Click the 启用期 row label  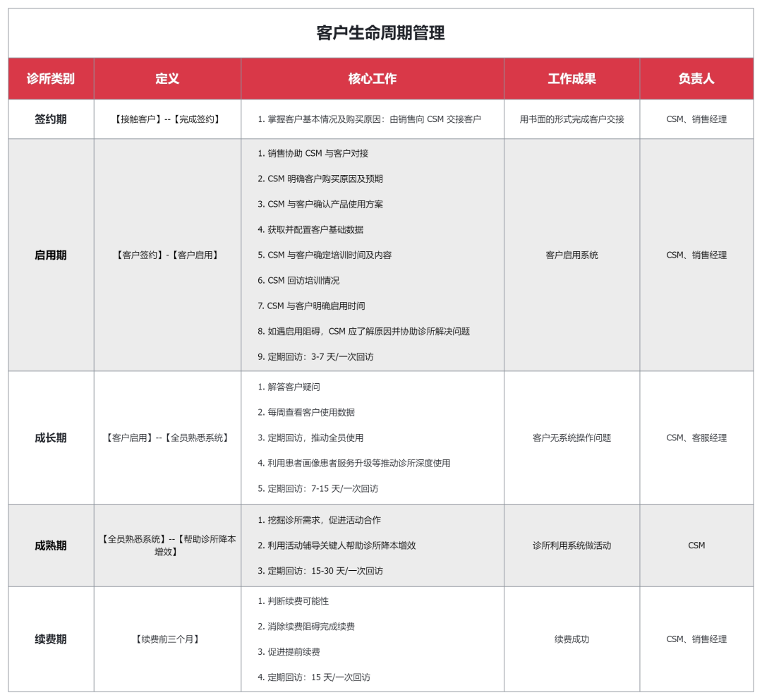tap(51, 255)
